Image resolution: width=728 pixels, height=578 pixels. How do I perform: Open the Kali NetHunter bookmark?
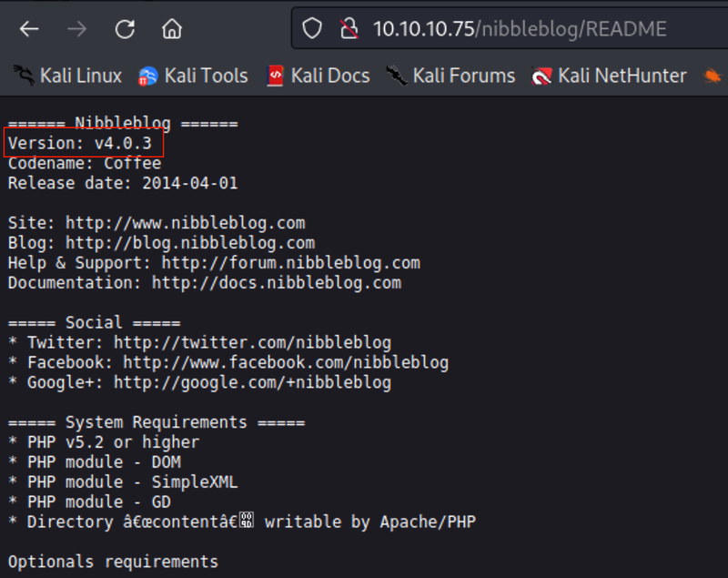(x=610, y=76)
